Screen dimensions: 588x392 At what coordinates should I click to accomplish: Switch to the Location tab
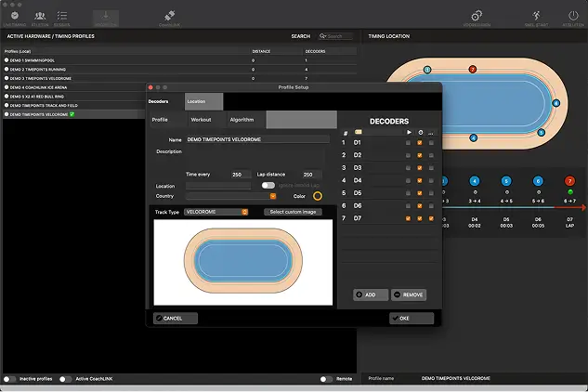coord(196,100)
